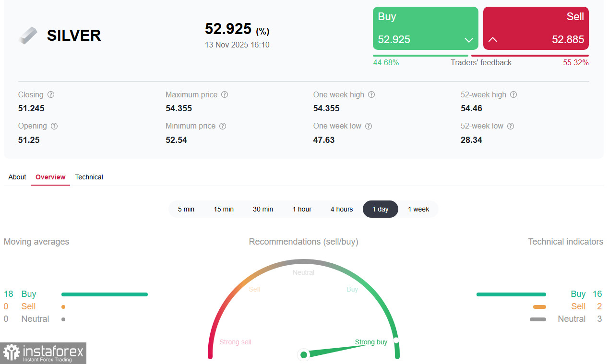Click the help icon beside 52-week high
This screenshot has width=608, height=364.
513,94
